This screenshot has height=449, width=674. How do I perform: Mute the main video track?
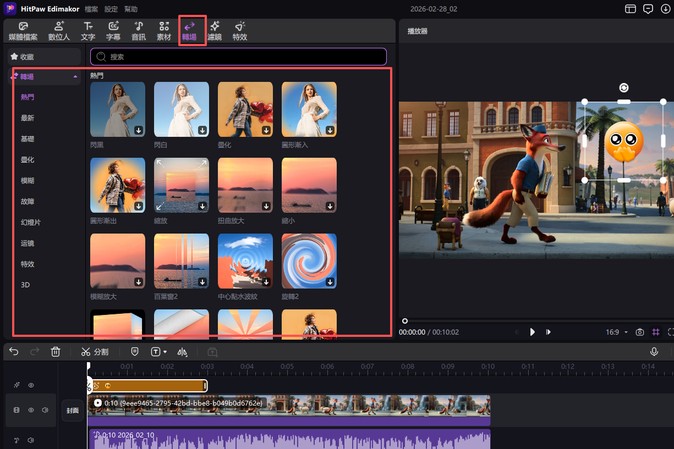(45, 410)
